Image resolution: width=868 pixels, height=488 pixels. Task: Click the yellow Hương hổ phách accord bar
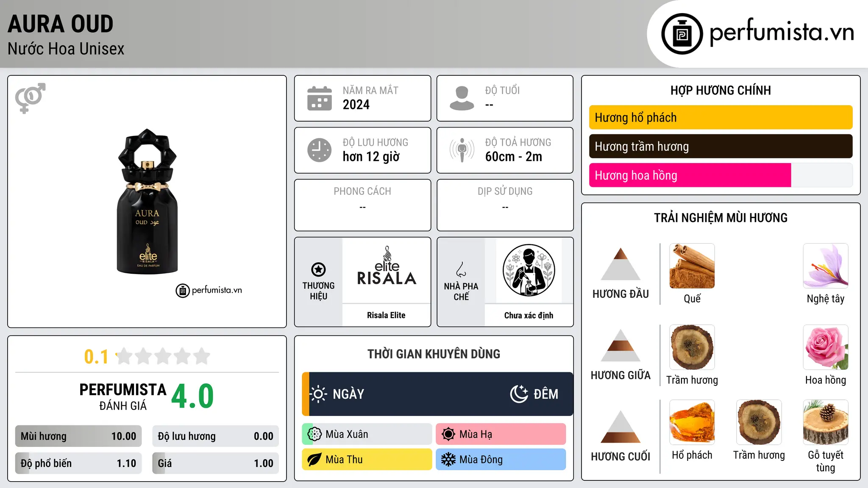coord(721,117)
